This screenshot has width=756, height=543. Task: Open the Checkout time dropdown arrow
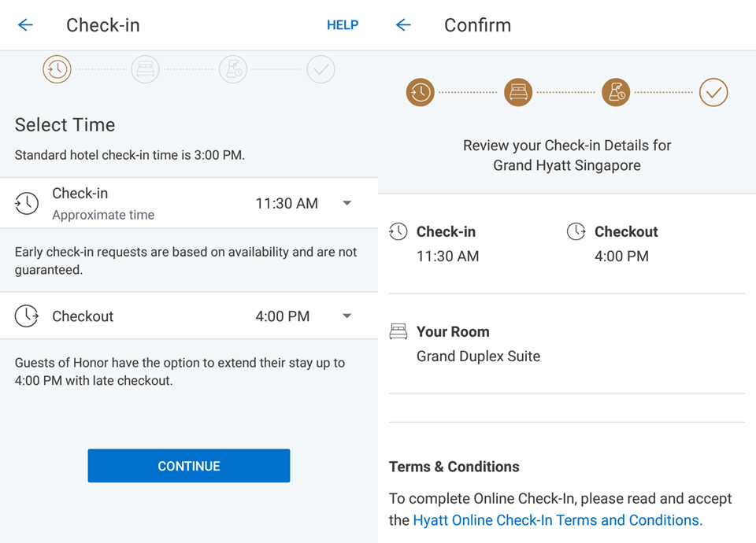[x=346, y=316]
